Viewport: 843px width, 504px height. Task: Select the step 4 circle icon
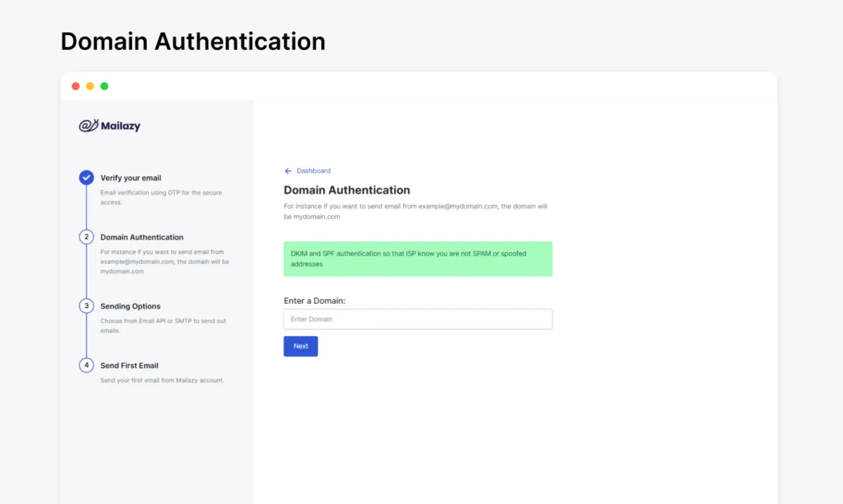(86, 365)
